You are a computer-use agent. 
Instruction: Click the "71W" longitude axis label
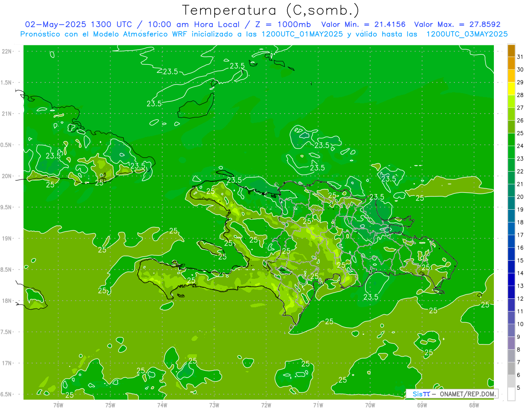[x=318, y=405]
